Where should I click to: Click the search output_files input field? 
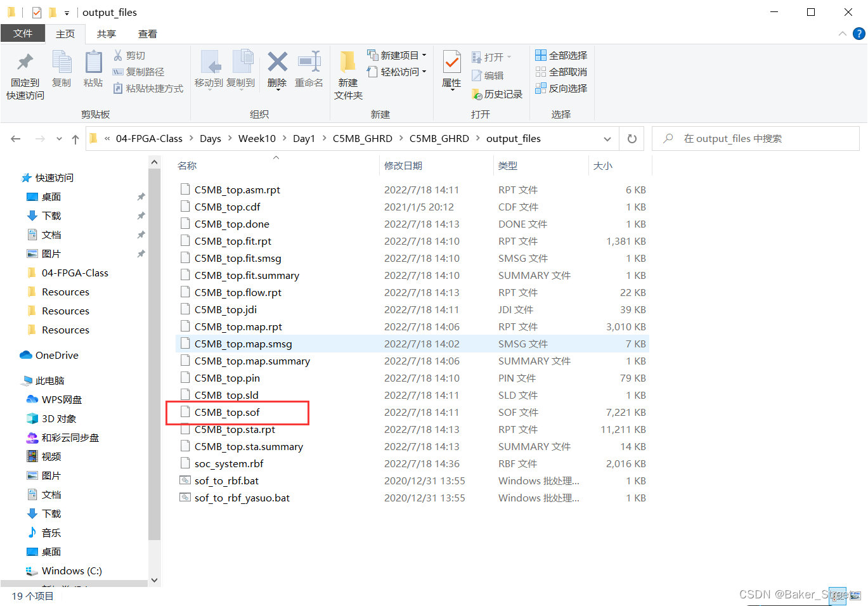tap(755, 139)
